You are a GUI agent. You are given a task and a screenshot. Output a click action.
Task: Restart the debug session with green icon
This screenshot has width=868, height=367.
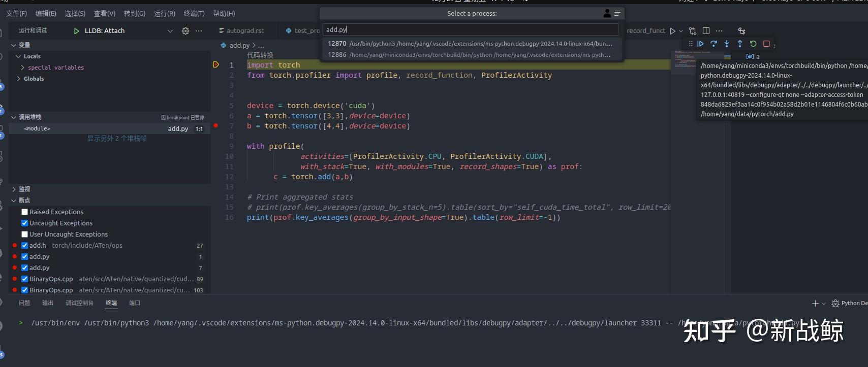tap(753, 44)
